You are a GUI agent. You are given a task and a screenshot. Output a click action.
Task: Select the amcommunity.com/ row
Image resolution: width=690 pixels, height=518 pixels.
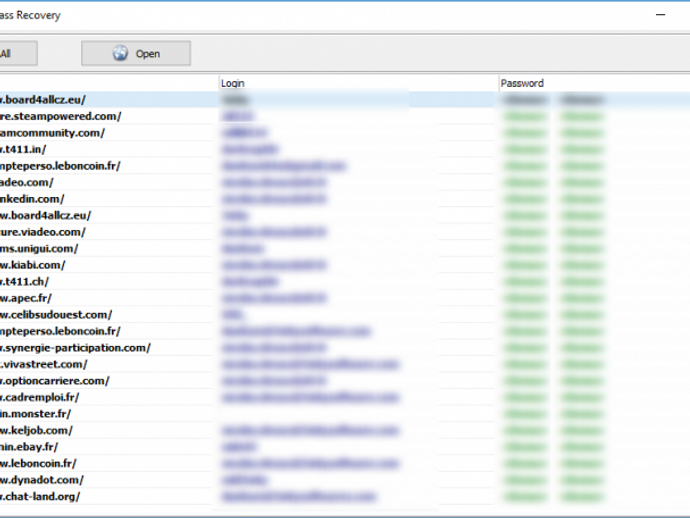(345, 133)
